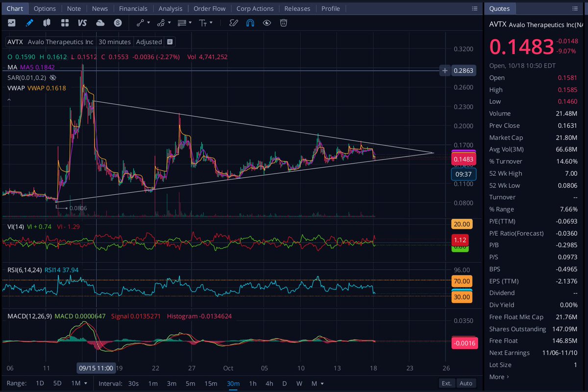Screen dimensions: 588x392
Task: Select the multi-point path drawing tool
Action: pyautogui.click(x=160, y=23)
